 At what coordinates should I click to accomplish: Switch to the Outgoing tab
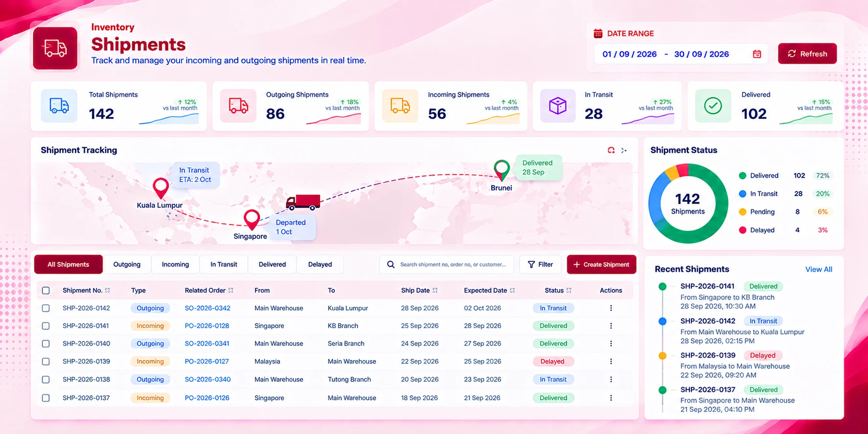click(x=127, y=264)
